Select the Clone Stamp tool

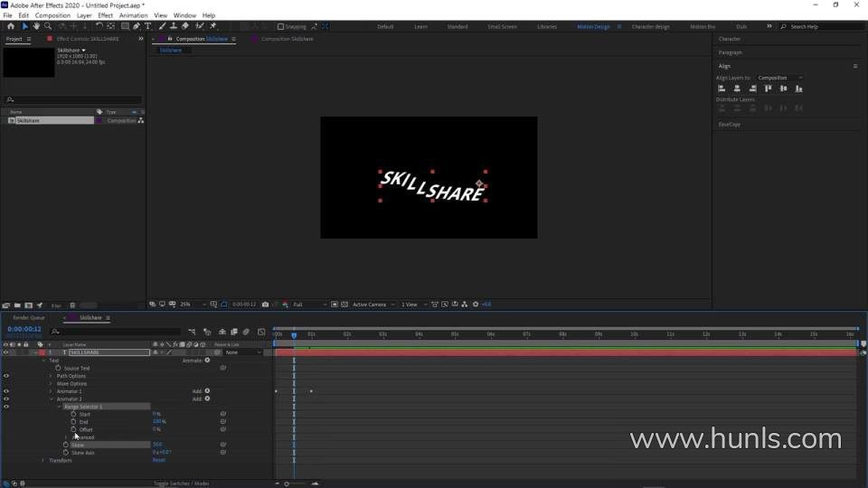pyautogui.click(x=174, y=26)
